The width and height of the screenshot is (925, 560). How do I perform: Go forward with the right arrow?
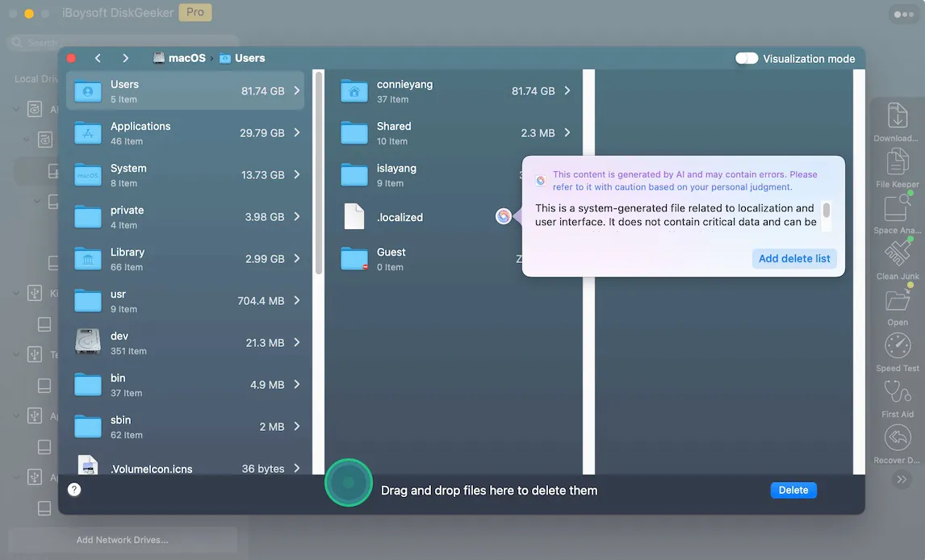point(125,58)
